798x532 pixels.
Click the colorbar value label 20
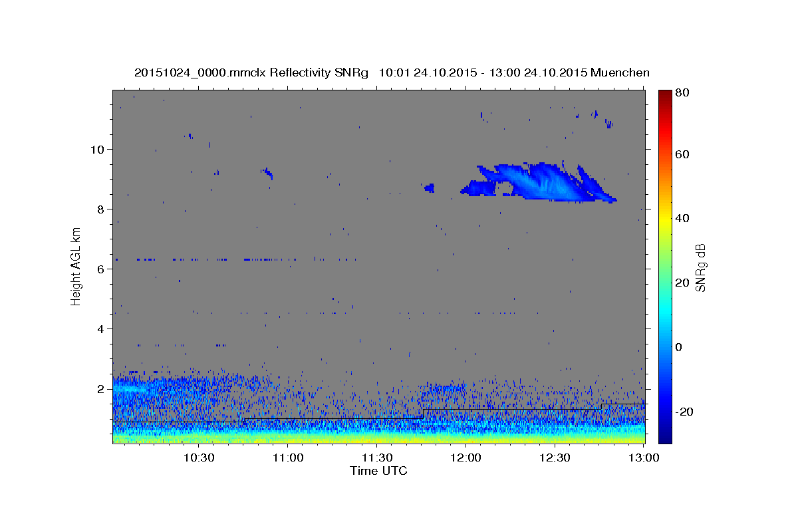pos(682,283)
